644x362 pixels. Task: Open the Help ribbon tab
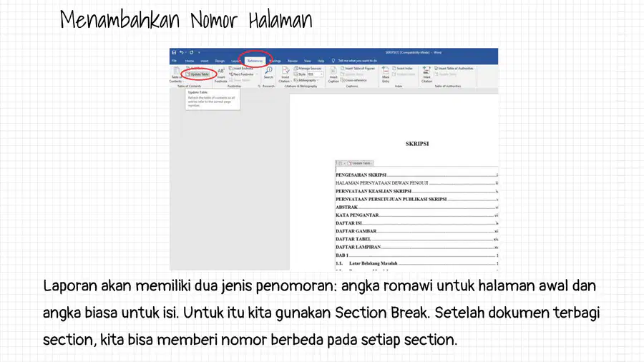321,61
